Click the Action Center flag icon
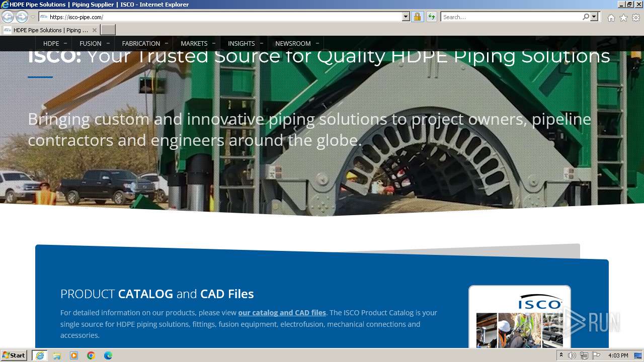 pos(596,355)
